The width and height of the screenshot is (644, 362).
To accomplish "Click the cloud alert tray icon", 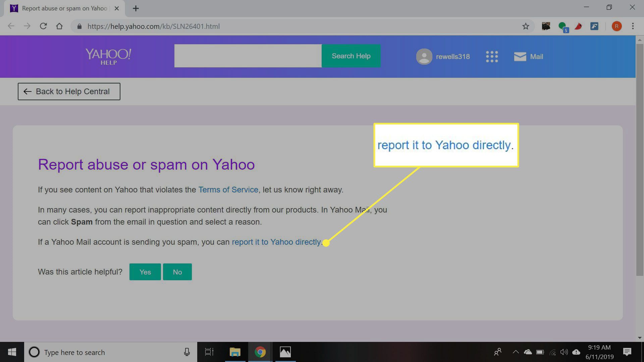I will tap(576, 352).
